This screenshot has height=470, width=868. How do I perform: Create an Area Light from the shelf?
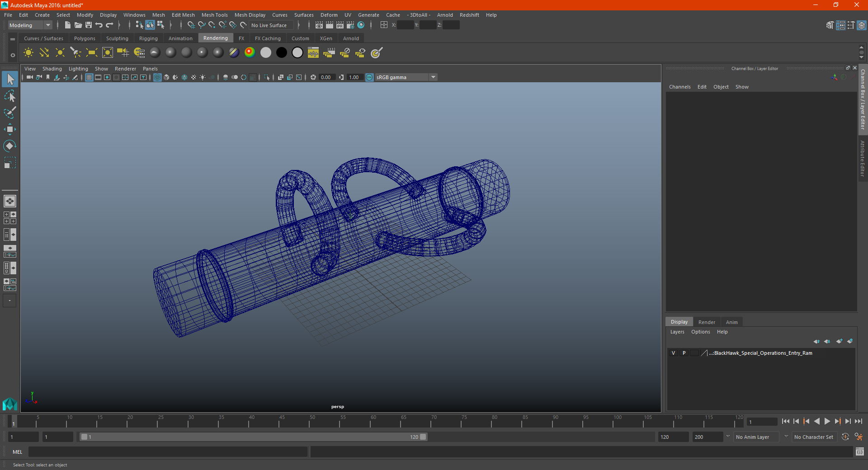[92, 53]
